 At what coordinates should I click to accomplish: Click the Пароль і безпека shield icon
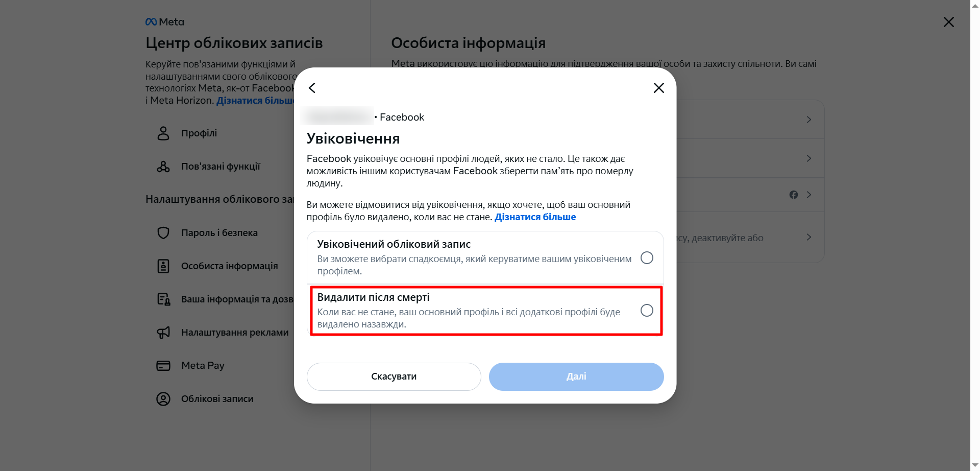click(163, 233)
